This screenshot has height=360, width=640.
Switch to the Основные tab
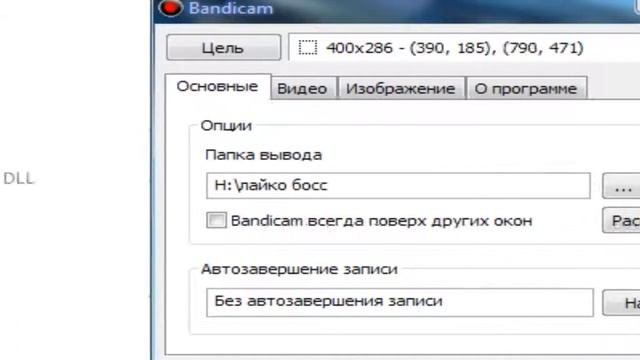coord(218,87)
